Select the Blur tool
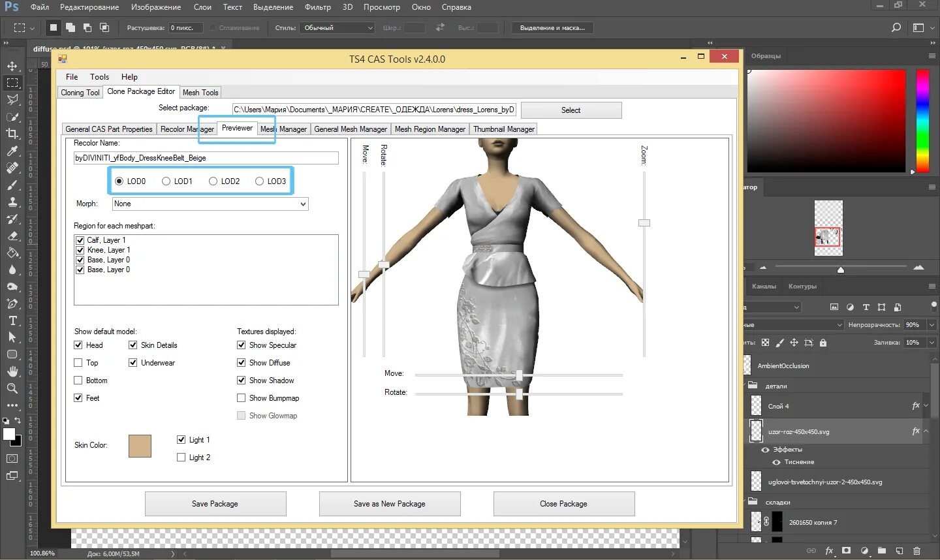This screenshot has width=940, height=560. pyautogui.click(x=12, y=270)
